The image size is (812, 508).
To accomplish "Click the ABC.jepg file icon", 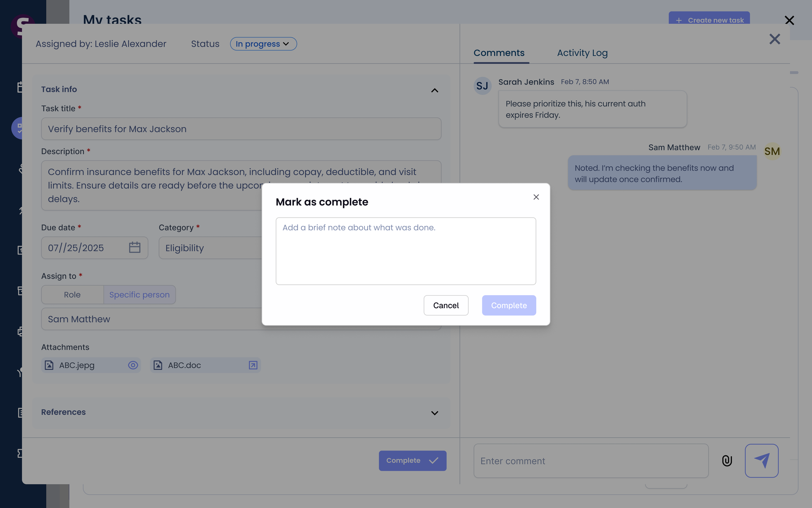I will pos(49,365).
